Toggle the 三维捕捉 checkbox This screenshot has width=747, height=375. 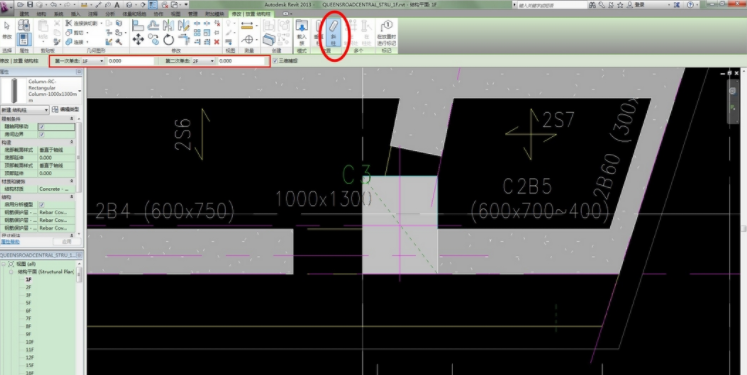coord(275,61)
